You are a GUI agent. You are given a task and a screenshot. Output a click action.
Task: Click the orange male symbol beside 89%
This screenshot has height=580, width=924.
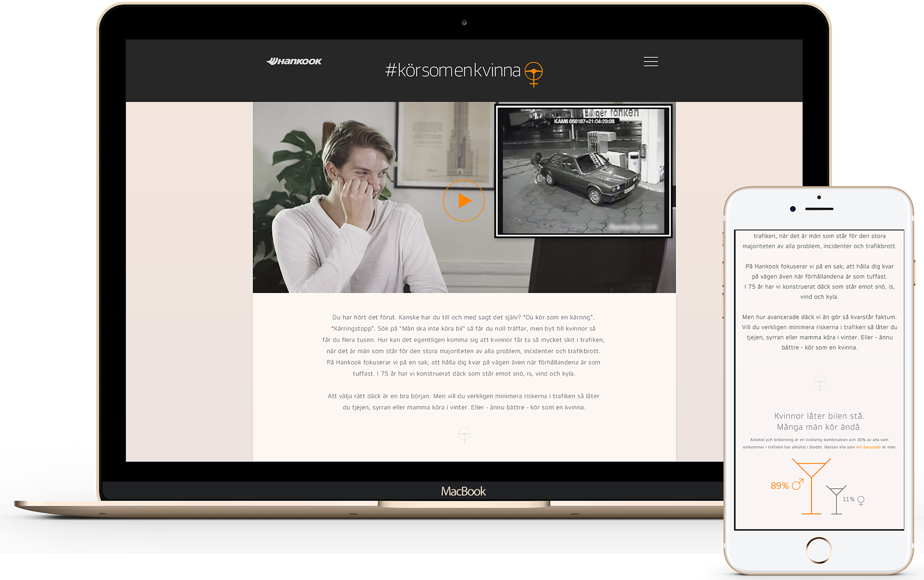(x=797, y=484)
